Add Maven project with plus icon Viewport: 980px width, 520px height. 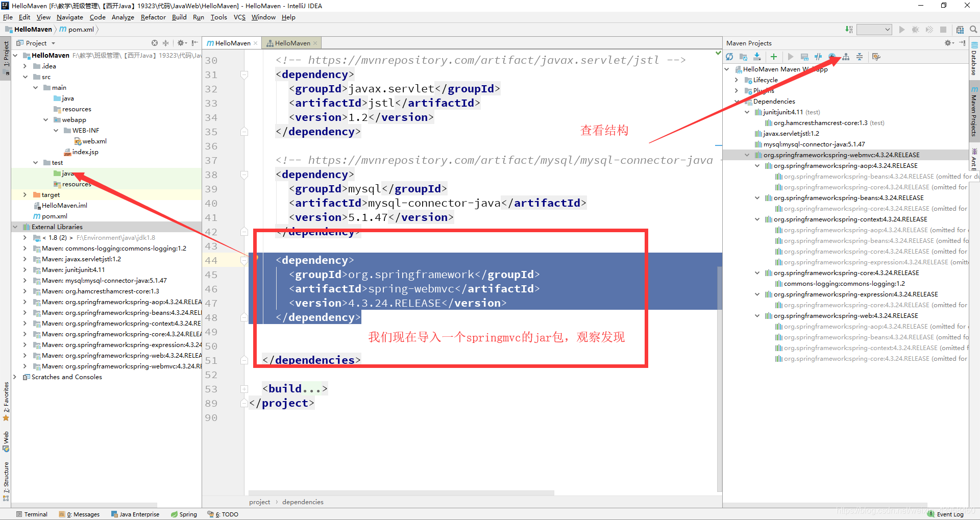point(774,57)
